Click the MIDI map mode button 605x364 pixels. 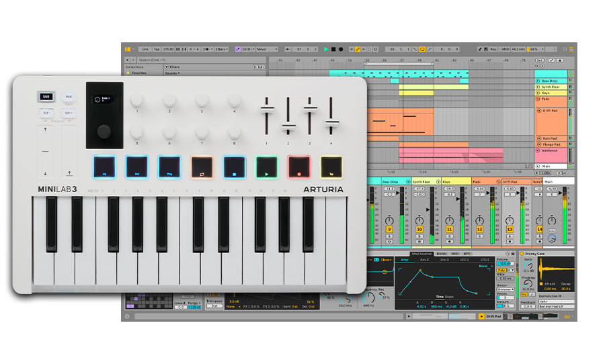click(506, 49)
